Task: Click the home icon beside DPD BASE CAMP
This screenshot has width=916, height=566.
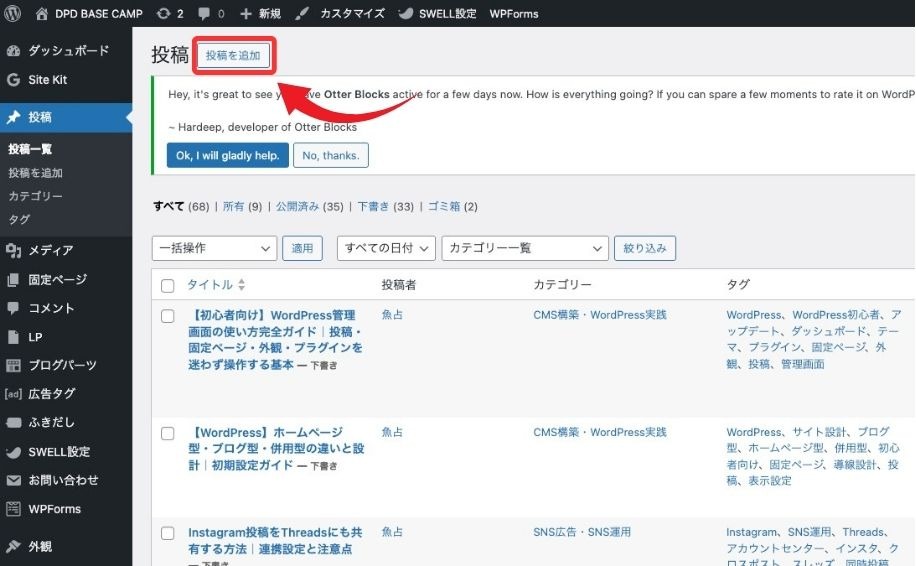Action: click(42, 14)
